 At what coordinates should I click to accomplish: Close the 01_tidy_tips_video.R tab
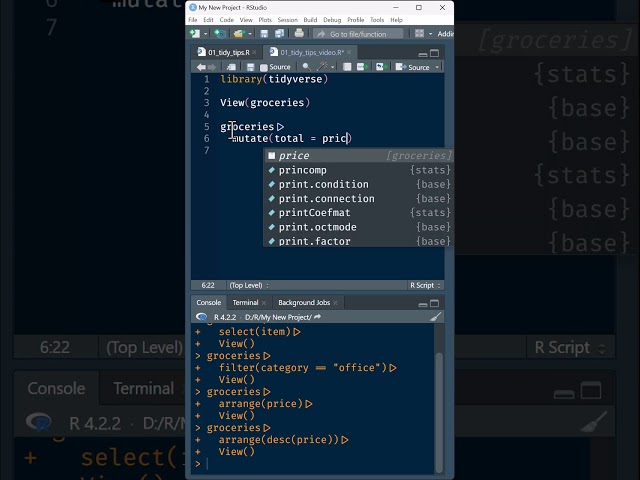click(x=349, y=52)
